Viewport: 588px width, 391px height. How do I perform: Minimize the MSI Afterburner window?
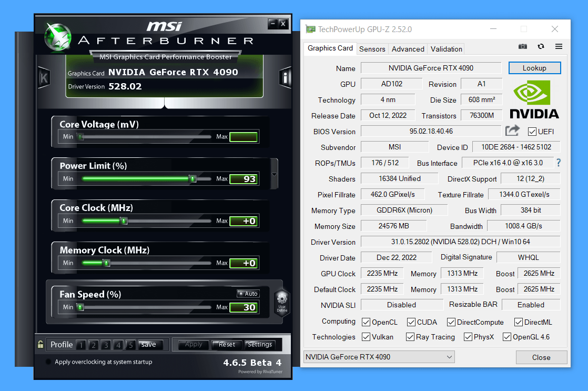tap(273, 24)
